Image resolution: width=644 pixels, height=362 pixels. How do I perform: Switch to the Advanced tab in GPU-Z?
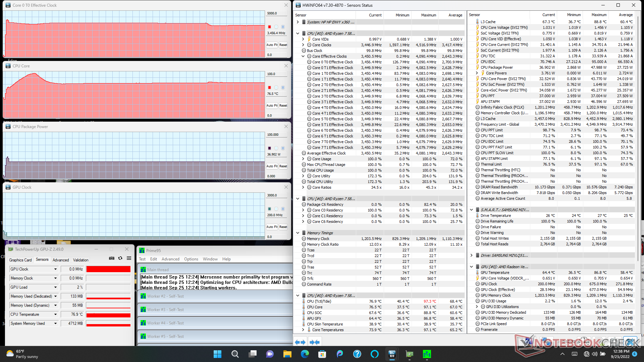(61, 260)
